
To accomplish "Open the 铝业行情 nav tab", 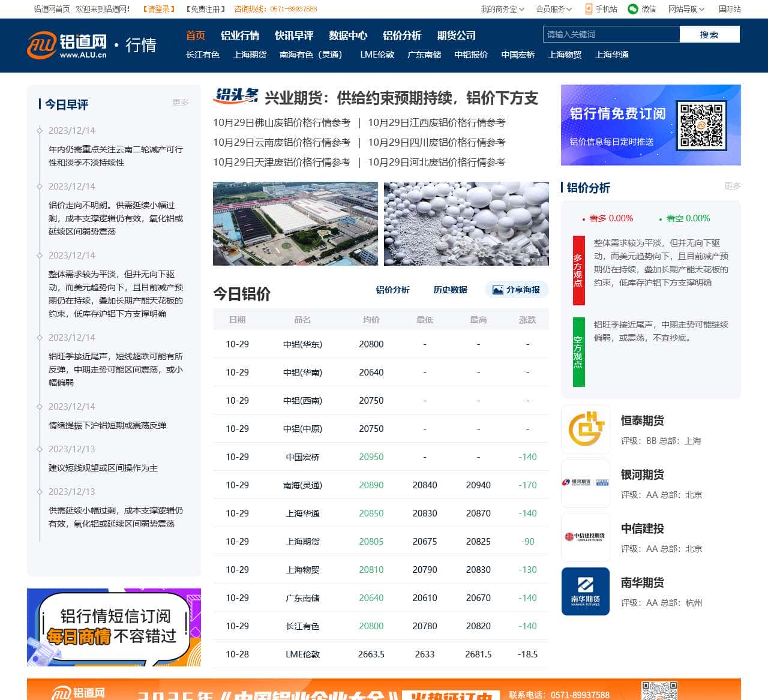I will (240, 35).
